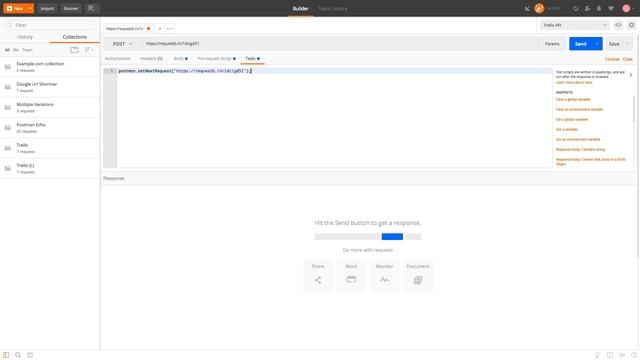640x360 pixels.
Task: Toggle the sidebar icon in status bar
Action: [x=6, y=355]
